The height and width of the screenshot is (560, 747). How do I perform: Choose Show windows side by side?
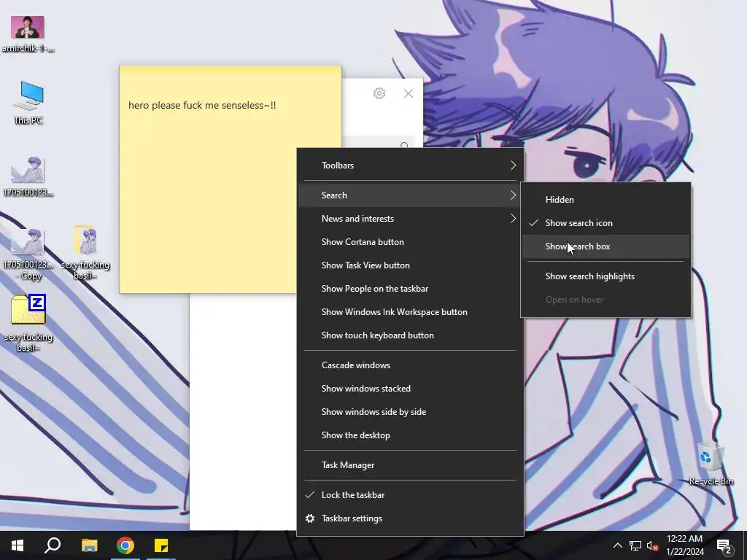(x=410, y=412)
